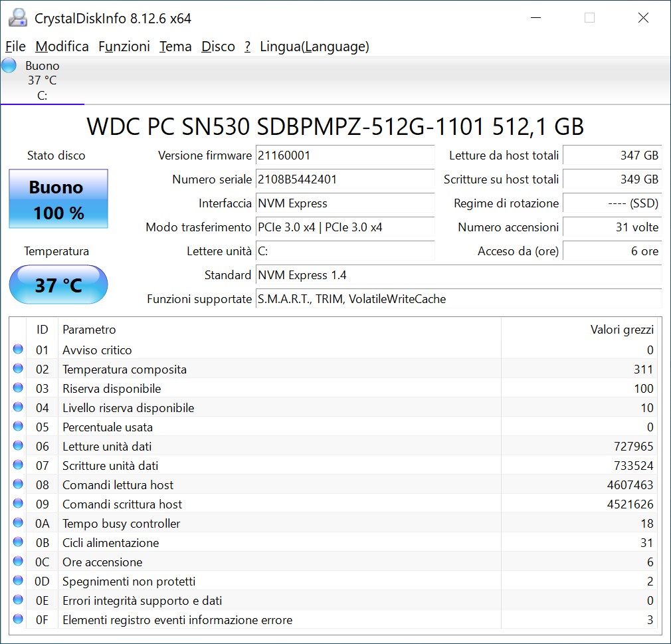Open the File menu
The height and width of the screenshot is (644, 671).
[x=15, y=47]
